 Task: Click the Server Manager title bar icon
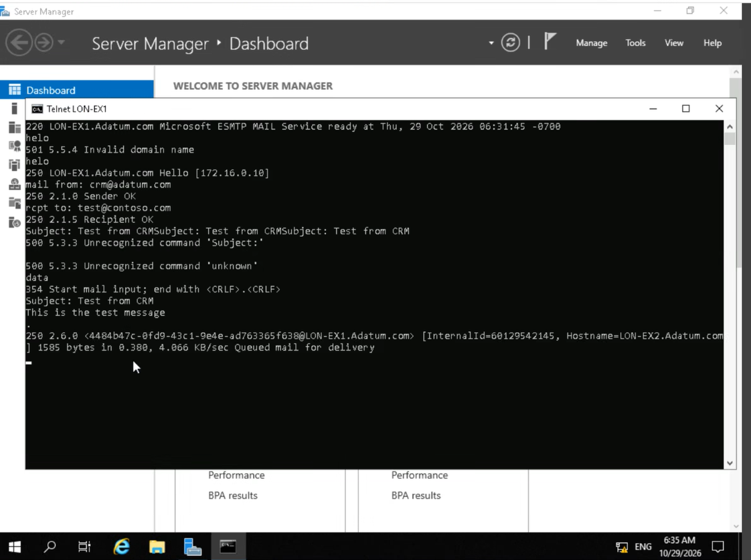(x=5, y=11)
